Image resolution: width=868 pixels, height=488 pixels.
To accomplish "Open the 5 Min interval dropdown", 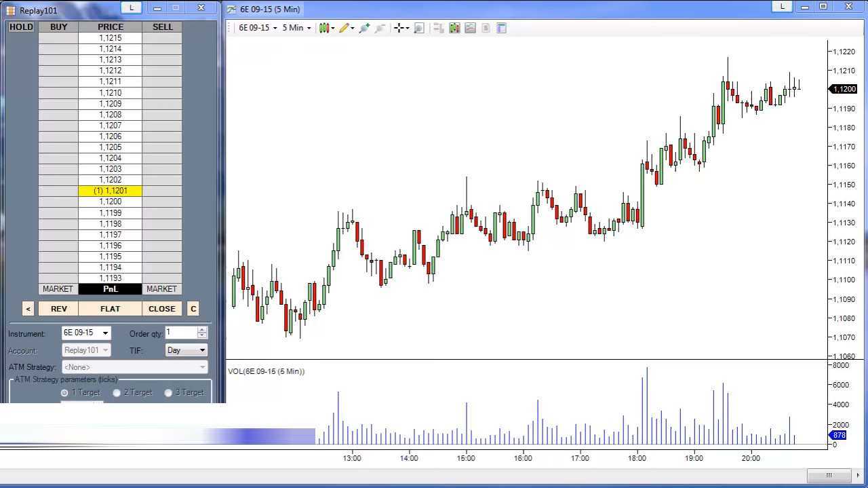I will [x=296, y=28].
